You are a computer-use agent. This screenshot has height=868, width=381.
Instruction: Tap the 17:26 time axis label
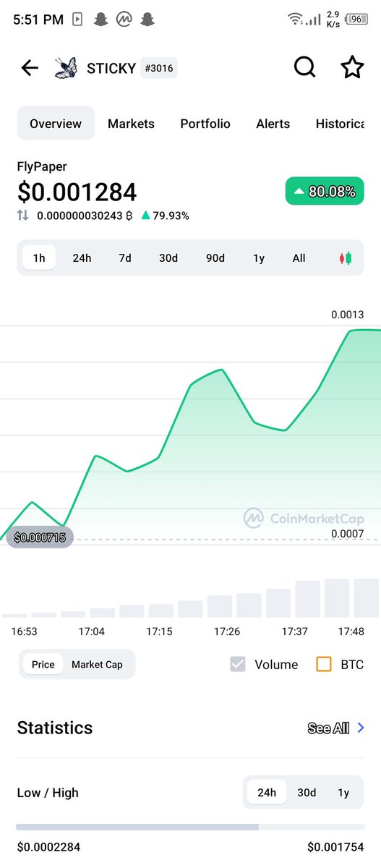[226, 631]
